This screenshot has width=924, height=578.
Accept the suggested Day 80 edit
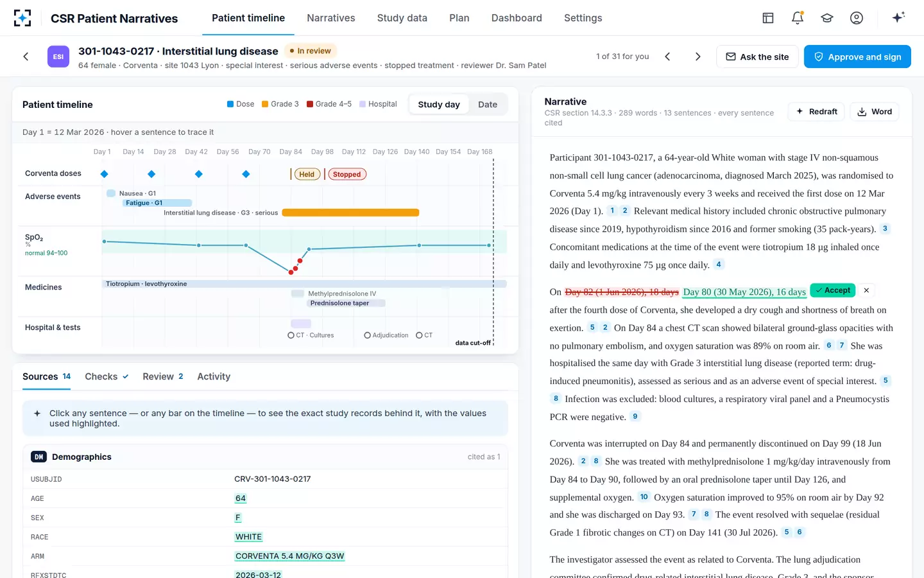[x=833, y=290]
